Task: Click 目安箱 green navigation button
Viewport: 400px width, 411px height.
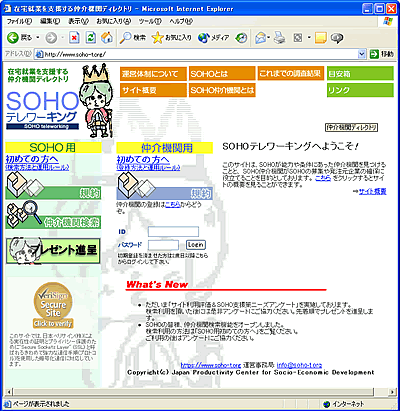Action: 360,74
